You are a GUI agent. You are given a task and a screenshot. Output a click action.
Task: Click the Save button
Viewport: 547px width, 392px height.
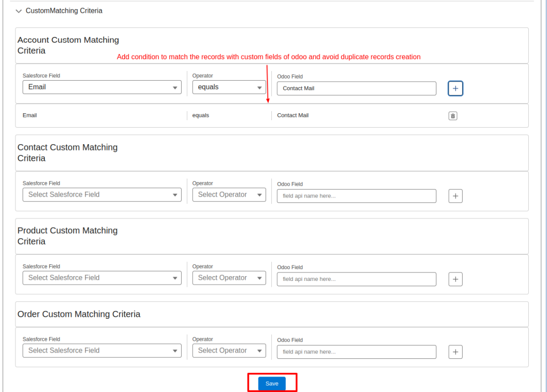point(272,383)
